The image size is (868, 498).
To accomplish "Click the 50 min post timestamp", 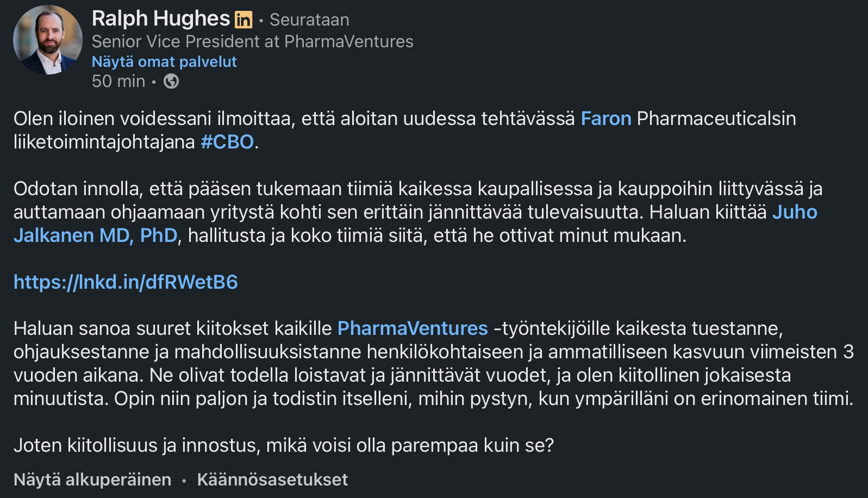I will point(118,82).
